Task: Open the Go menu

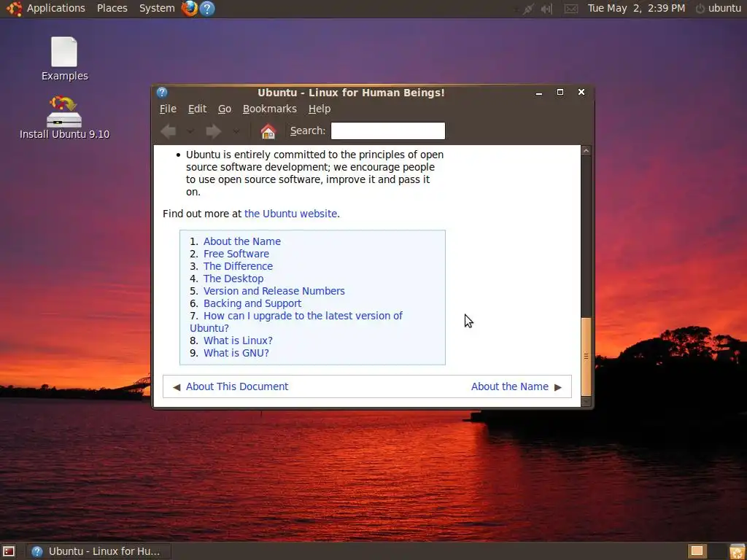Action: point(225,109)
